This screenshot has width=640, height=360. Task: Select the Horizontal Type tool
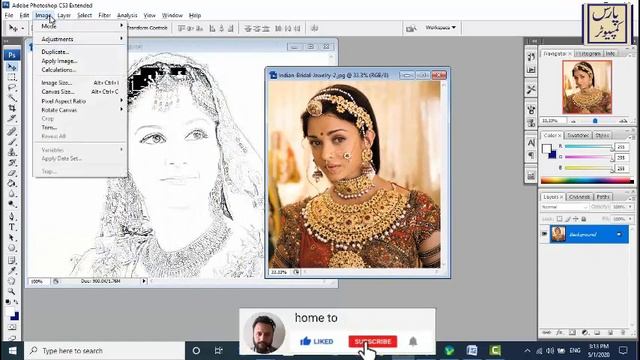pyautogui.click(x=12, y=227)
